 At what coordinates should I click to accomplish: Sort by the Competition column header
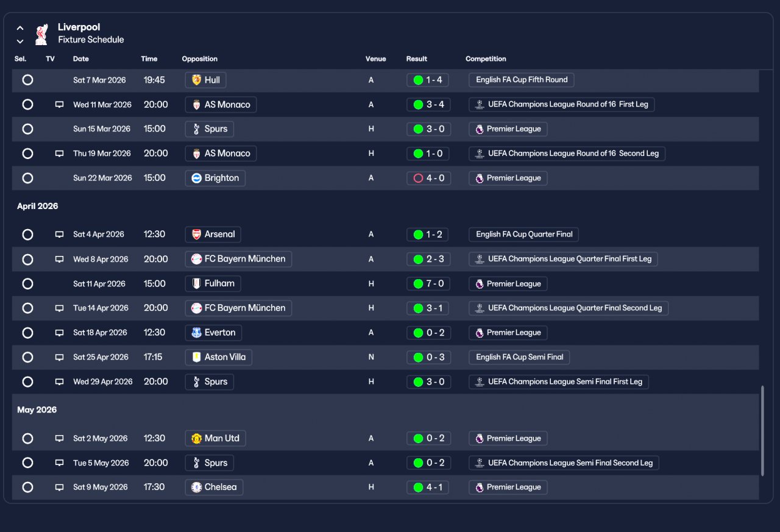click(486, 59)
